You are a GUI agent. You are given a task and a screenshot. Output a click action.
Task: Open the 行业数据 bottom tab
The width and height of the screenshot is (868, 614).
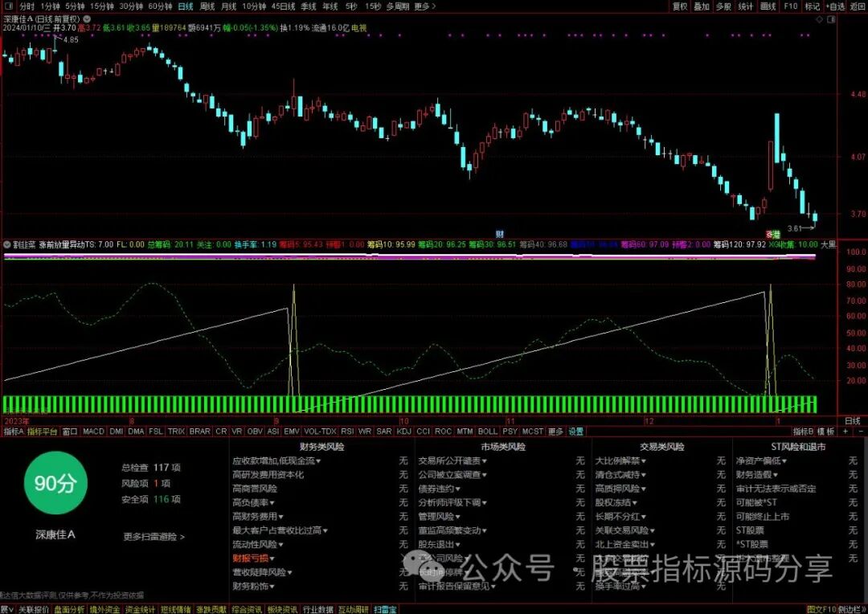[x=317, y=609]
